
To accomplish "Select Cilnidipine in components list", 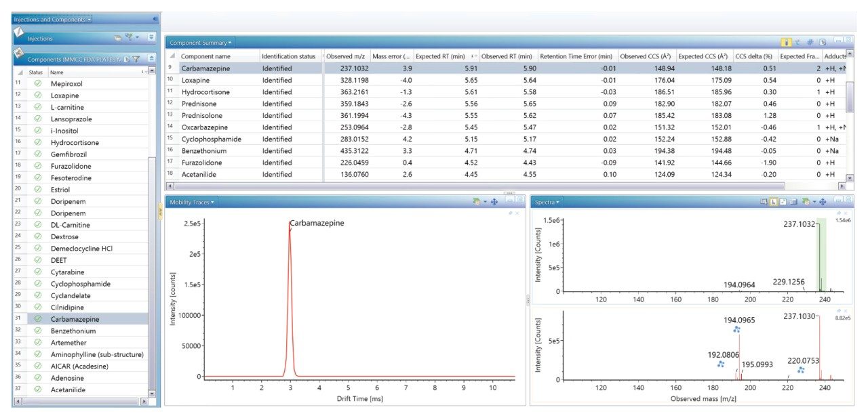I will point(80,307).
